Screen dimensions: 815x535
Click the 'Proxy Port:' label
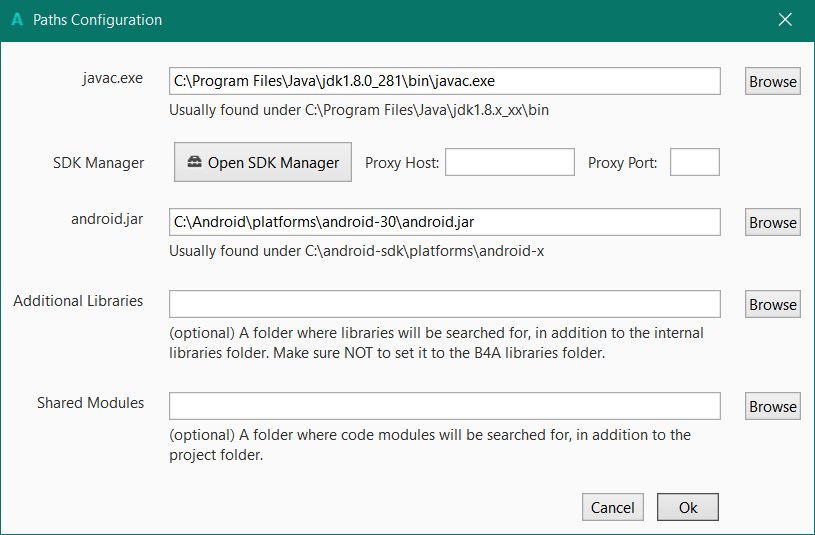(622, 163)
